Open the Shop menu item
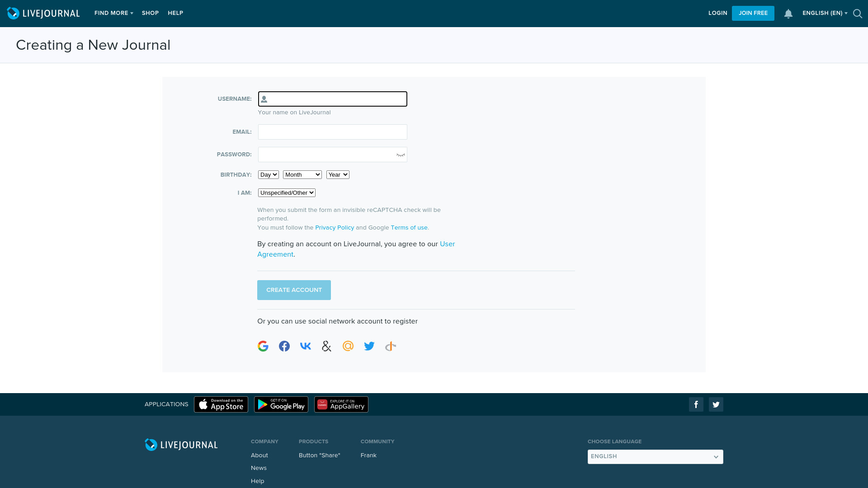Image resolution: width=868 pixels, height=488 pixels. click(150, 13)
